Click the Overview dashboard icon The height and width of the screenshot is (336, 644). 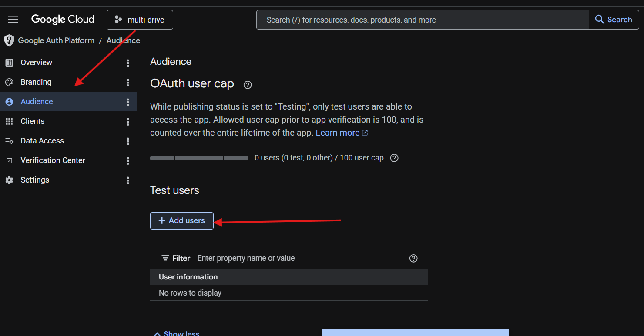click(9, 63)
